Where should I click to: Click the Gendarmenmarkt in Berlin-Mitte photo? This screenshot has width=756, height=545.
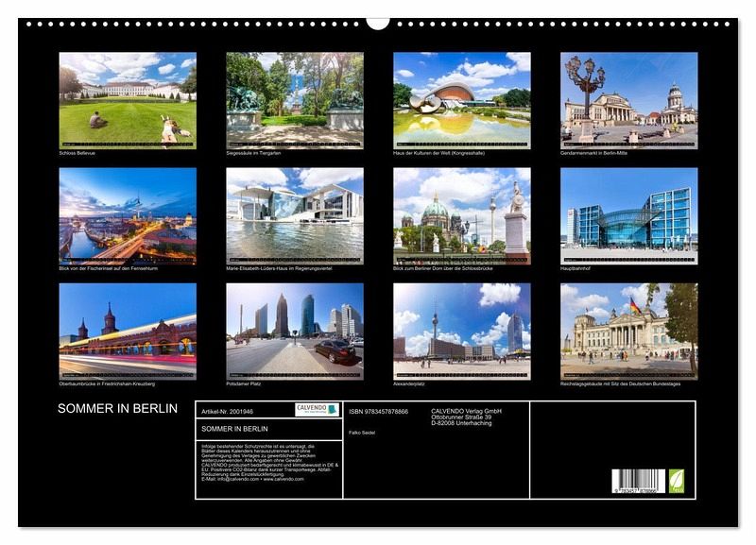tap(628, 101)
